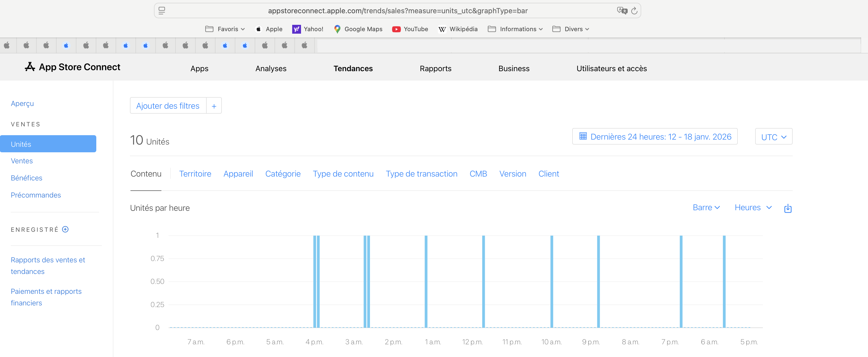The height and width of the screenshot is (357, 868).
Task: Open the Rapports menu item
Action: [x=435, y=68]
